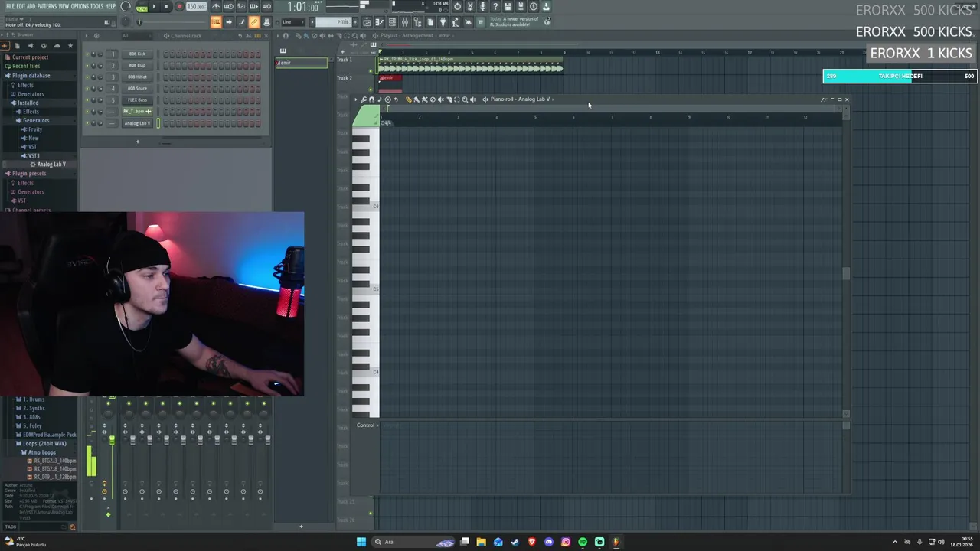Collapse the VST3 folder in browser
The width and height of the screenshot is (980, 551).
[33, 155]
